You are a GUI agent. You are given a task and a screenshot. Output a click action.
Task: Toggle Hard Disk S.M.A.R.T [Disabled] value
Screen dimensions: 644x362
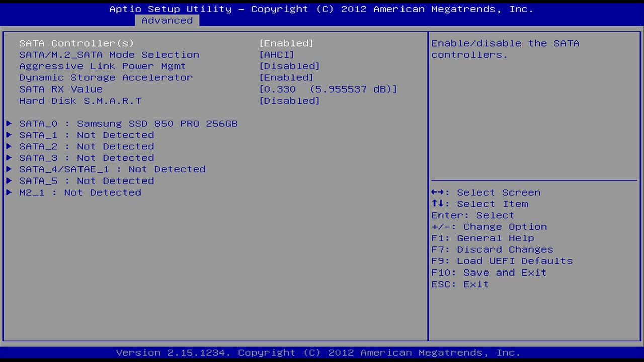[x=289, y=101]
